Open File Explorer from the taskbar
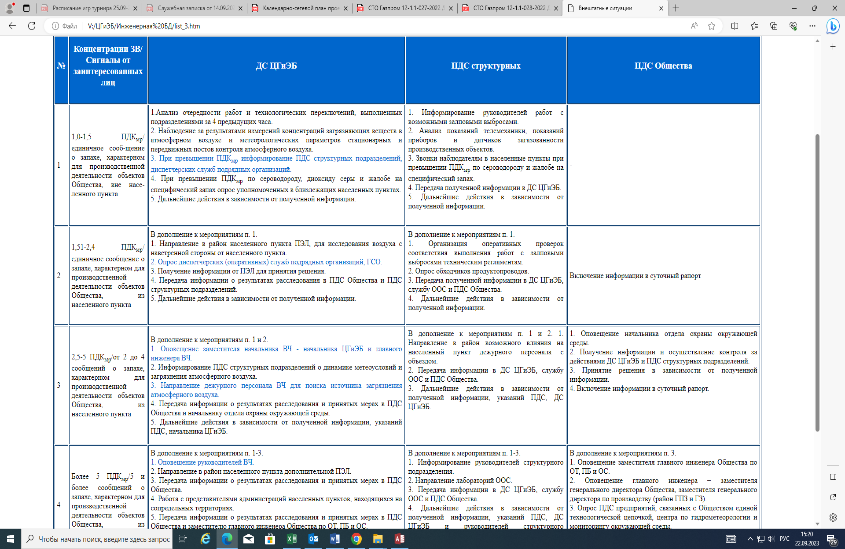Image resolution: width=845 pixels, height=549 pixels. (378, 539)
